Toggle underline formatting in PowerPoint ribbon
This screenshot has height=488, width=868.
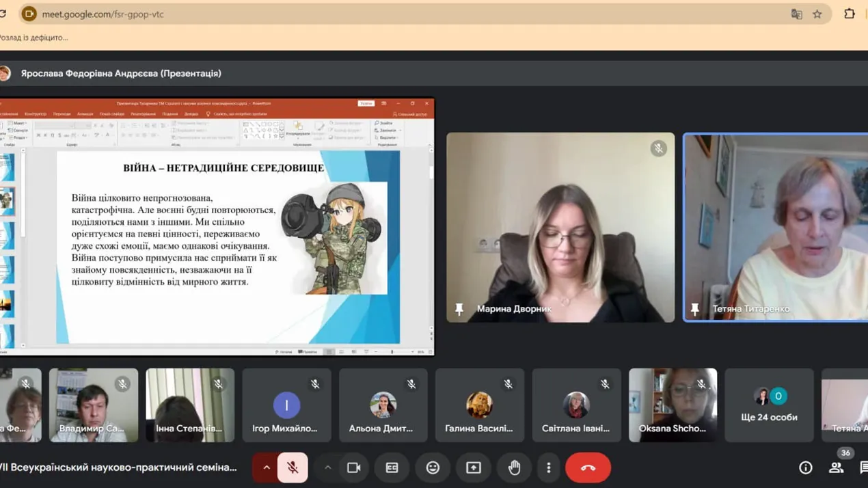[52, 135]
